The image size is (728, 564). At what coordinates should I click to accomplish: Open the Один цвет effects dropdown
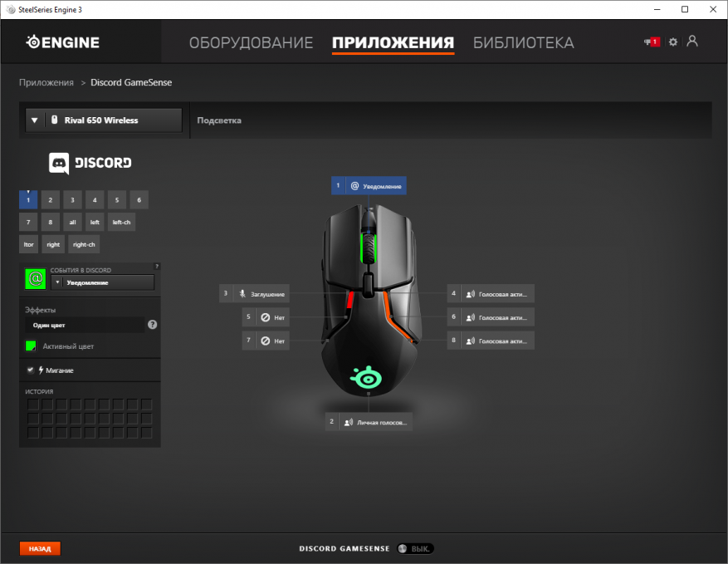point(85,325)
